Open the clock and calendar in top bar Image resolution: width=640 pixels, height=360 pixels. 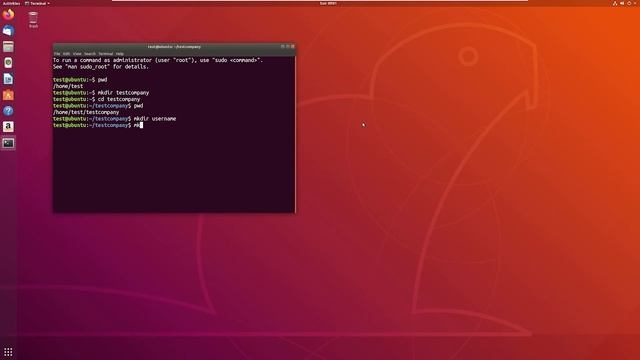coord(328,3)
